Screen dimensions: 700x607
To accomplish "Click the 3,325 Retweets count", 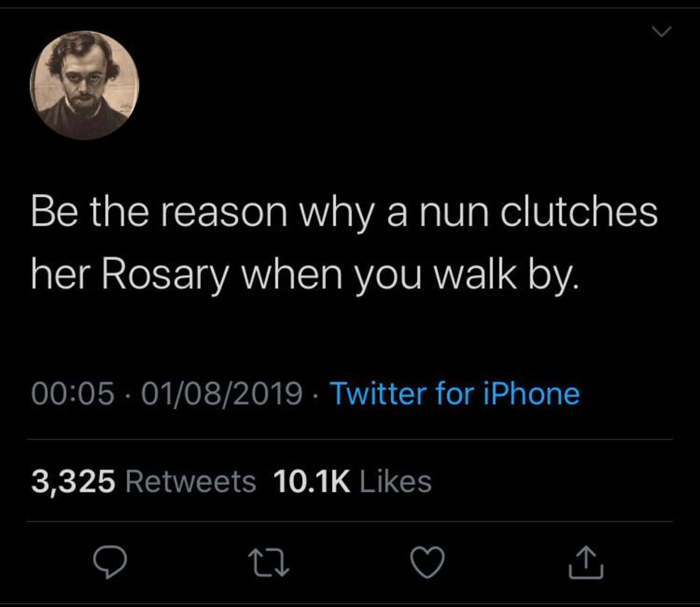I will [x=143, y=480].
